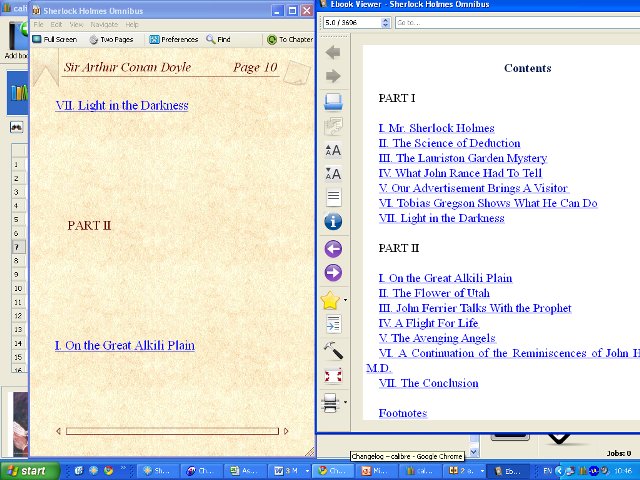Go to next page purple arrow
Viewport: 640px width, 480px height.
333,273
